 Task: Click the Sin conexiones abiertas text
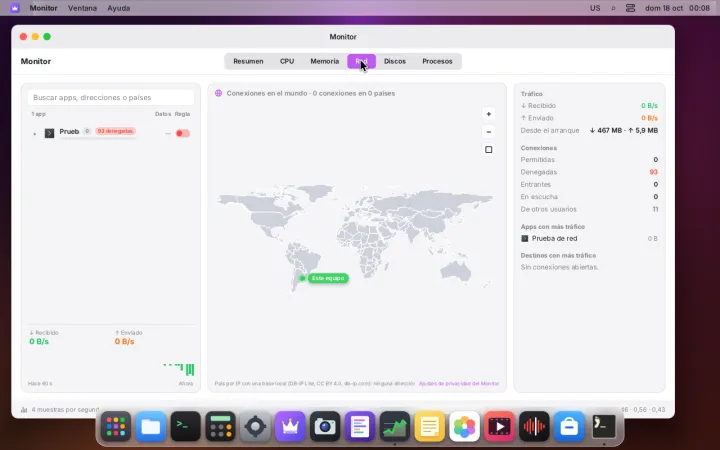tap(559, 267)
